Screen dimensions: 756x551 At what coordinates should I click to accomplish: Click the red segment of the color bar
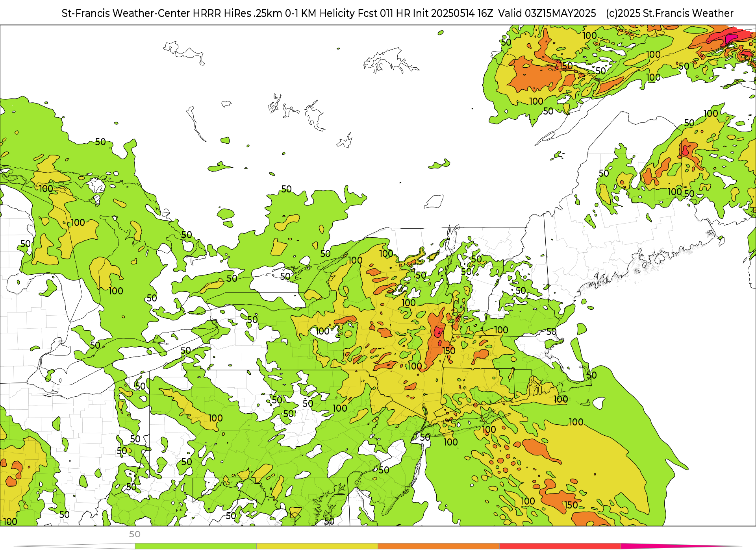coord(560,546)
